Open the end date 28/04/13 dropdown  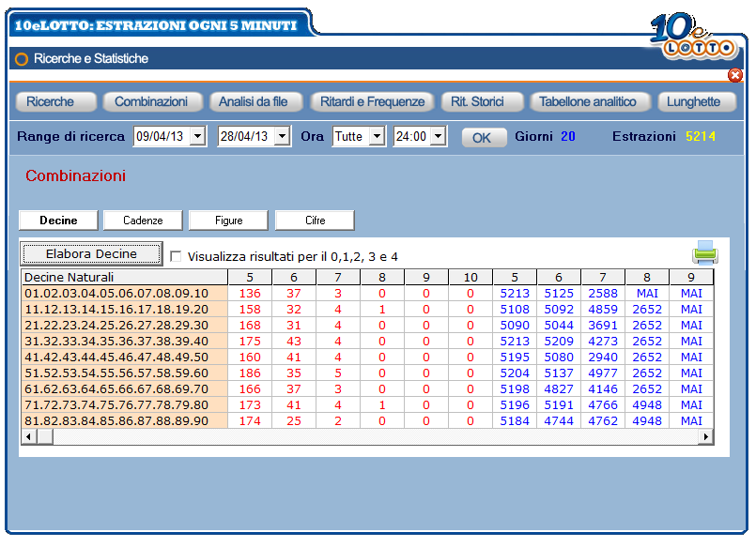coord(282,136)
